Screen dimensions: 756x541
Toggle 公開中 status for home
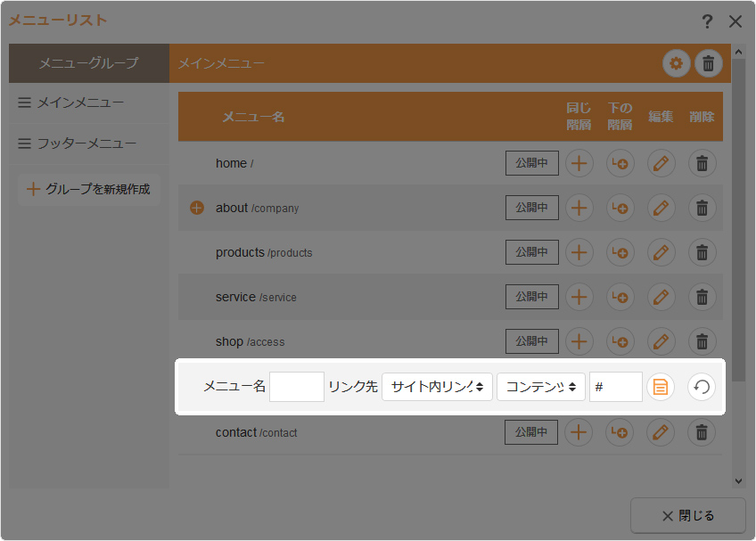[532, 163]
